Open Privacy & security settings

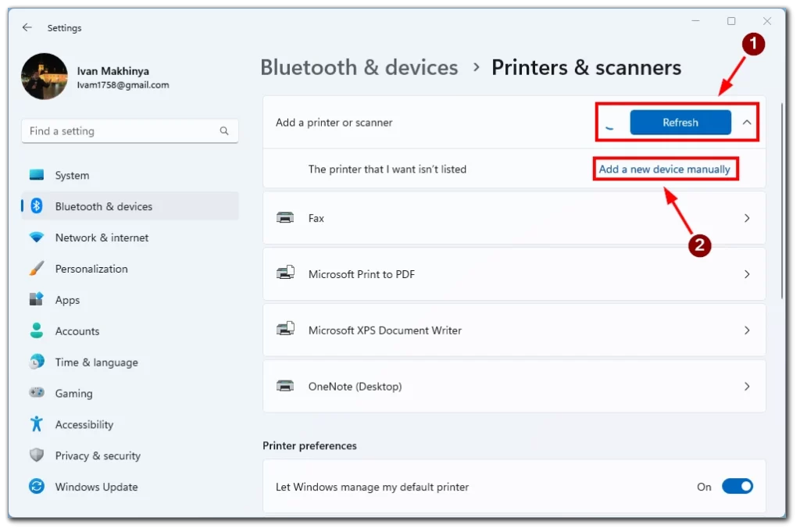click(130, 455)
